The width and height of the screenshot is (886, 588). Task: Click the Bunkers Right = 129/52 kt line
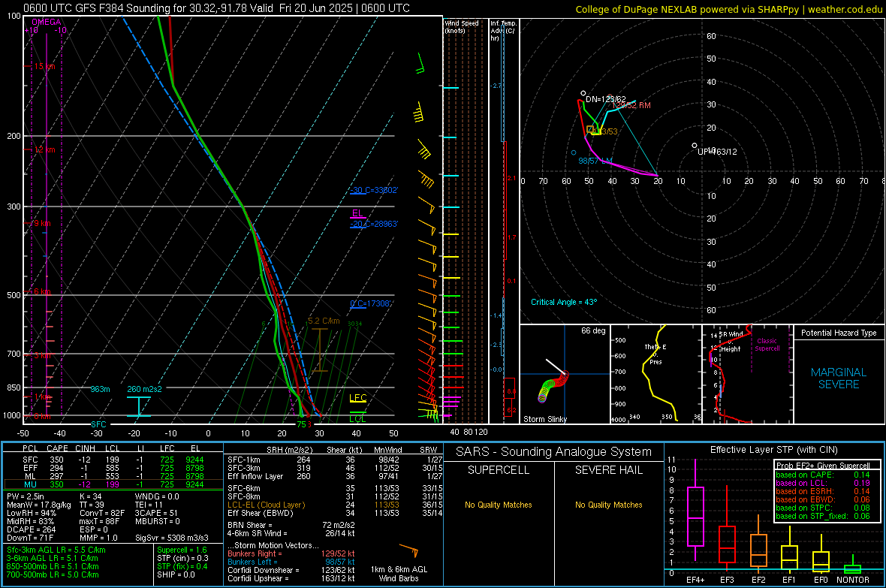291,553
